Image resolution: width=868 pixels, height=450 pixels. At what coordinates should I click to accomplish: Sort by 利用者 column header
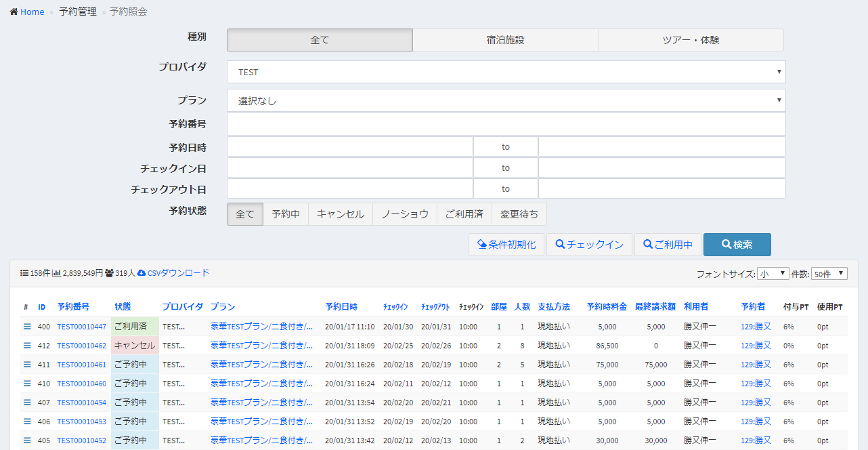[x=696, y=307]
